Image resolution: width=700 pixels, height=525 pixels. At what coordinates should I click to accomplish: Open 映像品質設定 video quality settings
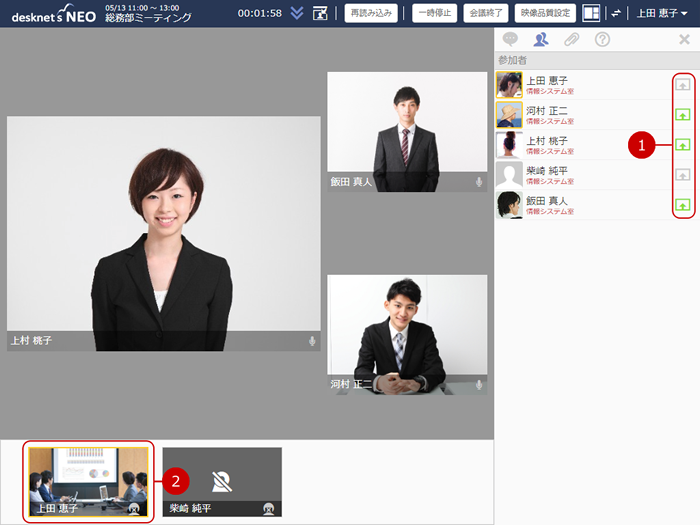click(x=545, y=13)
